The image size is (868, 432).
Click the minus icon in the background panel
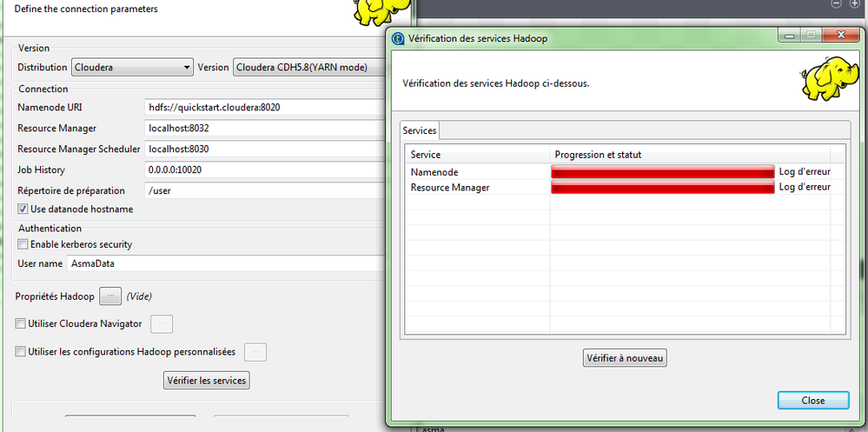pyautogui.click(x=837, y=3)
